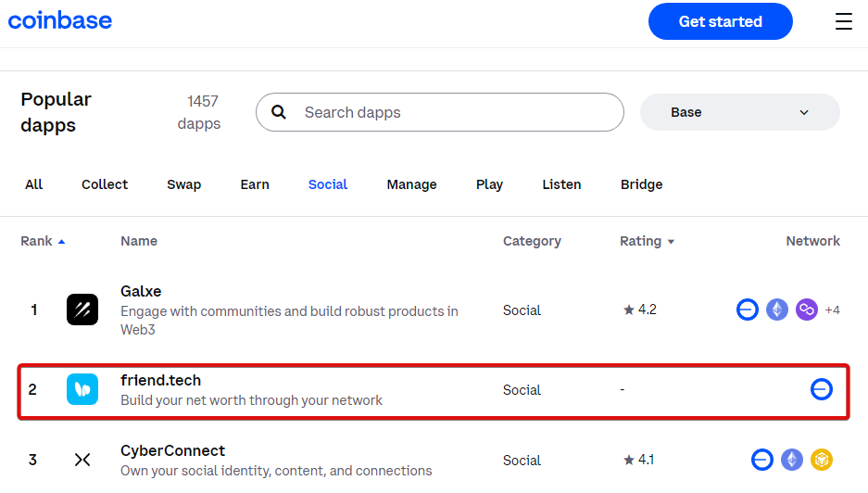Screen dimensions: 868x493
Task: Click the Network column header
Action: point(812,241)
